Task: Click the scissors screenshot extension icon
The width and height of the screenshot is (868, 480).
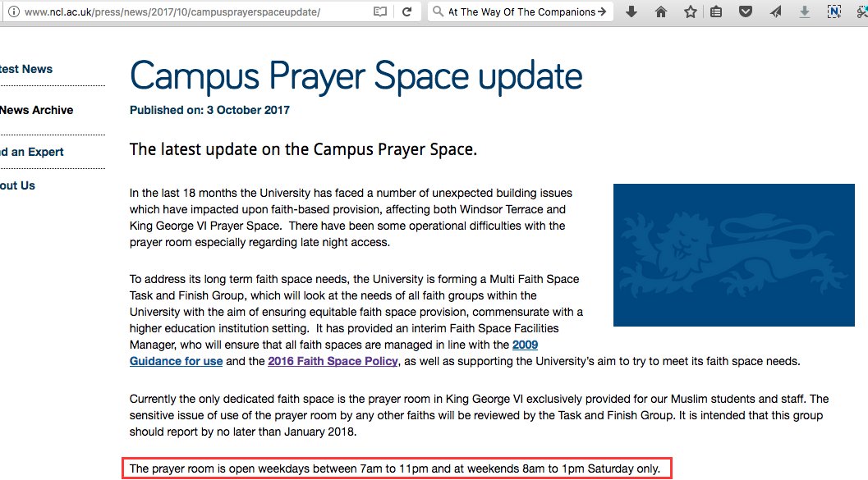Action: (x=862, y=11)
